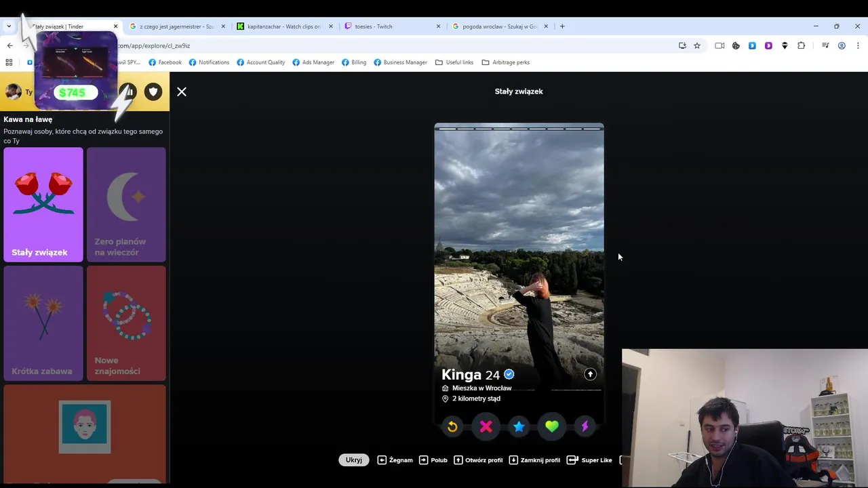Click the Ukryj button
Screen dimensions: 868x488
(x=354, y=460)
